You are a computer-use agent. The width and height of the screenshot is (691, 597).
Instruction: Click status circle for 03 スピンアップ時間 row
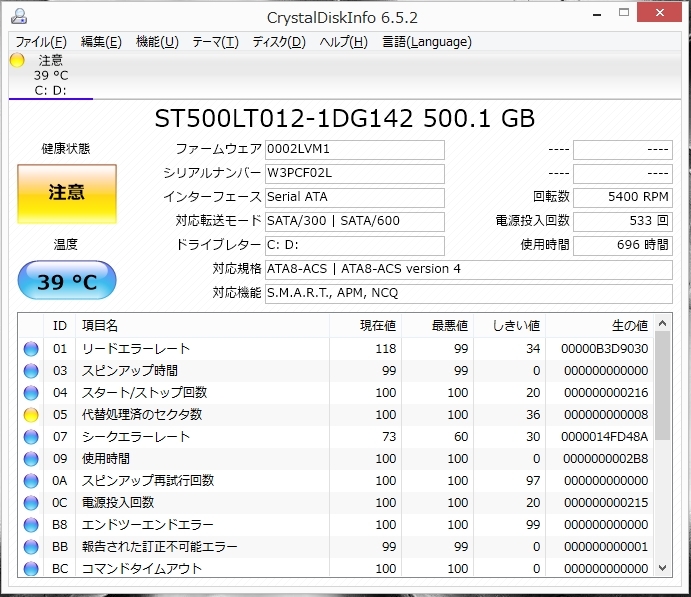[31, 371]
